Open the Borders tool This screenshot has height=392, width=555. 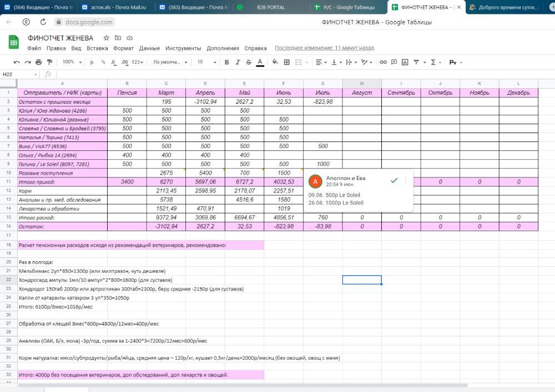287,62
